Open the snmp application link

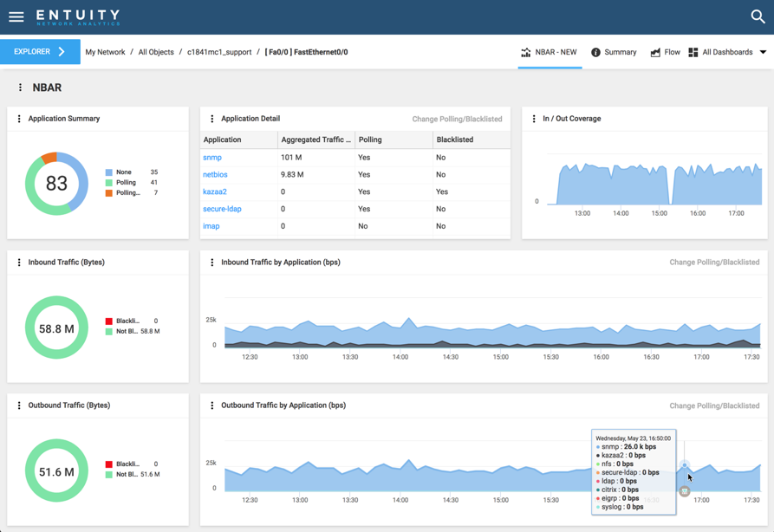click(x=212, y=158)
